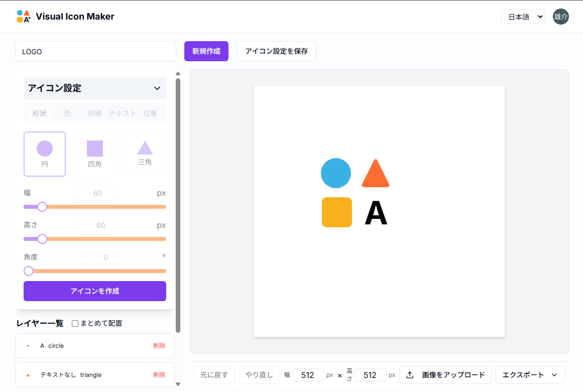Click the 角度 angle slider handle
Screen dimensions: 583x392
click(29, 271)
